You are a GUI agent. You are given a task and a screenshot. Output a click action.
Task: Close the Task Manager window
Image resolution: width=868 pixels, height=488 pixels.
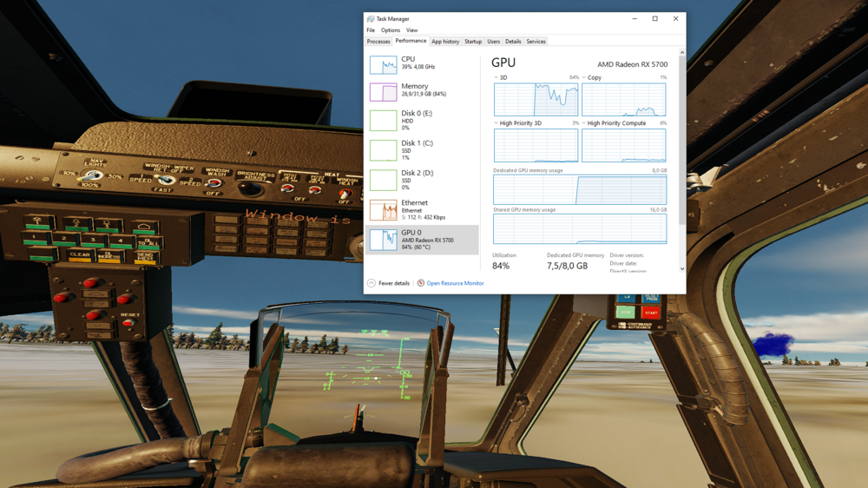(x=675, y=19)
